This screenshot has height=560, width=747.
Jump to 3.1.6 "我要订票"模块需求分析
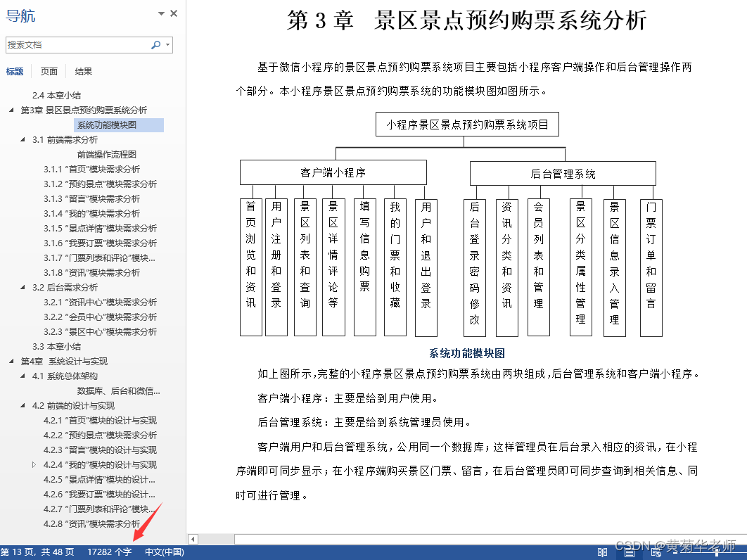[100, 243]
